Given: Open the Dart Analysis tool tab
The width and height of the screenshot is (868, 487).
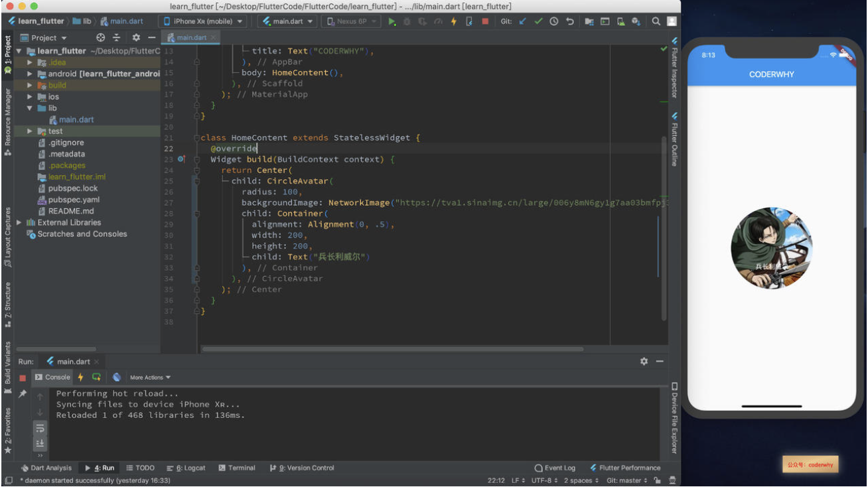Looking at the screenshot, I should (46, 468).
